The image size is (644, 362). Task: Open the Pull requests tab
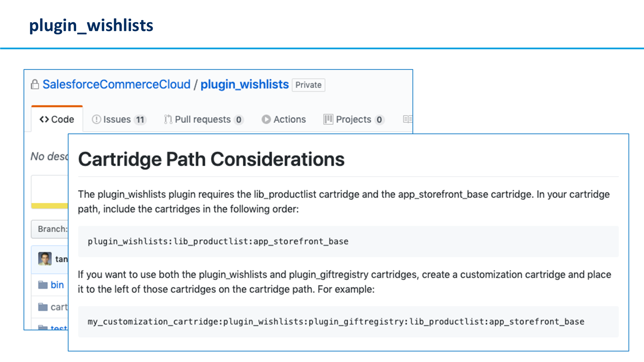click(204, 119)
